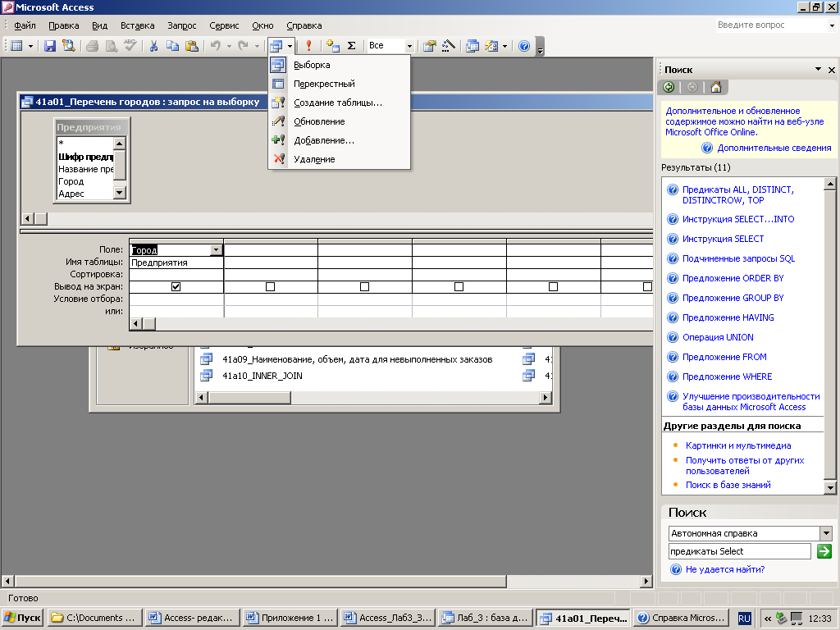The image size is (840, 630).
Task: Check the third column show checkbox
Action: click(x=364, y=286)
